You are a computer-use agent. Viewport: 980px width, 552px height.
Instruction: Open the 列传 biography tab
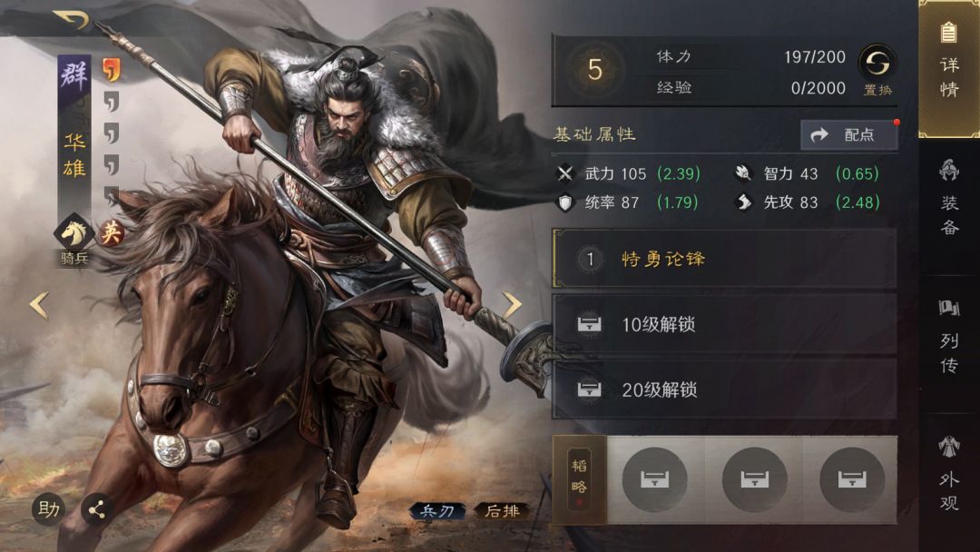coord(949,336)
